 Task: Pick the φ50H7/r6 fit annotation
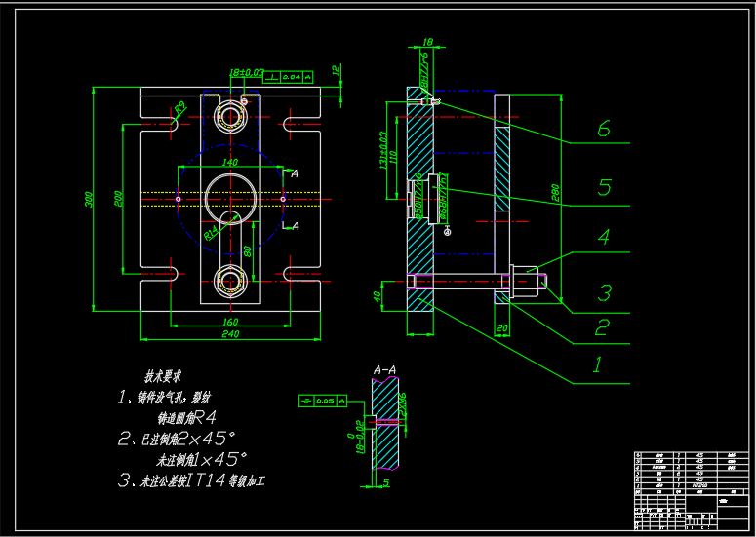coord(418,196)
